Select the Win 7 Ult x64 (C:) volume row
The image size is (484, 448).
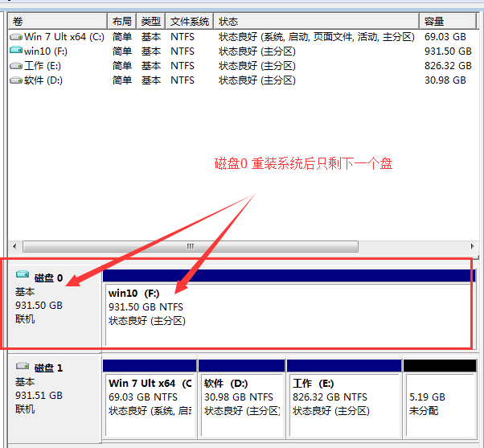242,37
